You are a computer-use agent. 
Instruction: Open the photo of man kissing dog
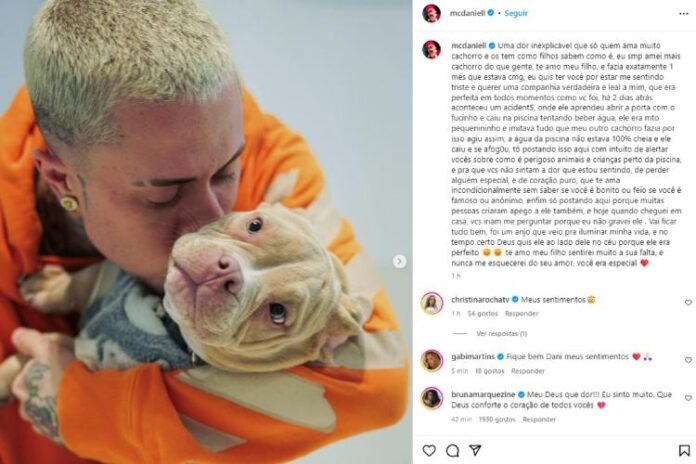(206, 232)
